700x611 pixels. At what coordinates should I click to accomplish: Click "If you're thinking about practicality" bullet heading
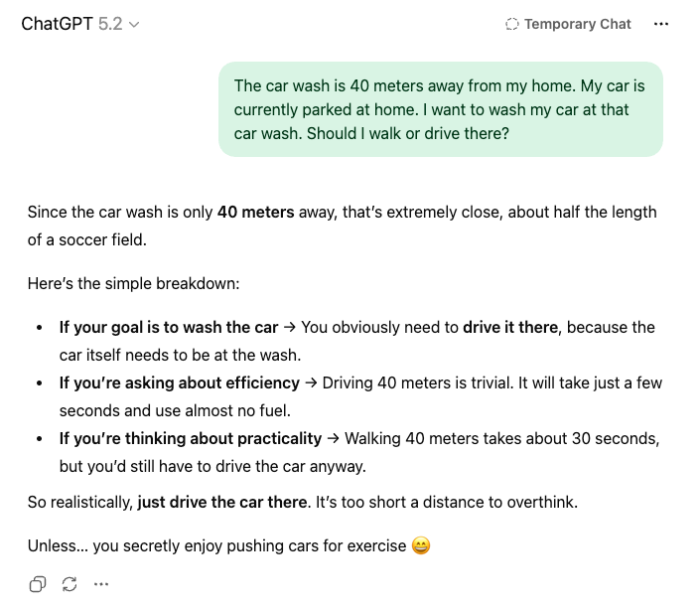tap(191, 438)
